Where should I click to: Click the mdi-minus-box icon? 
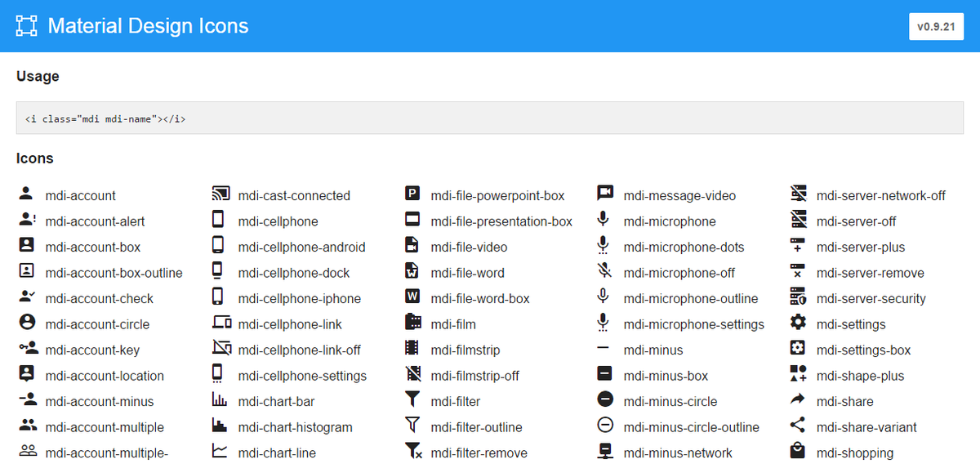pos(605,374)
